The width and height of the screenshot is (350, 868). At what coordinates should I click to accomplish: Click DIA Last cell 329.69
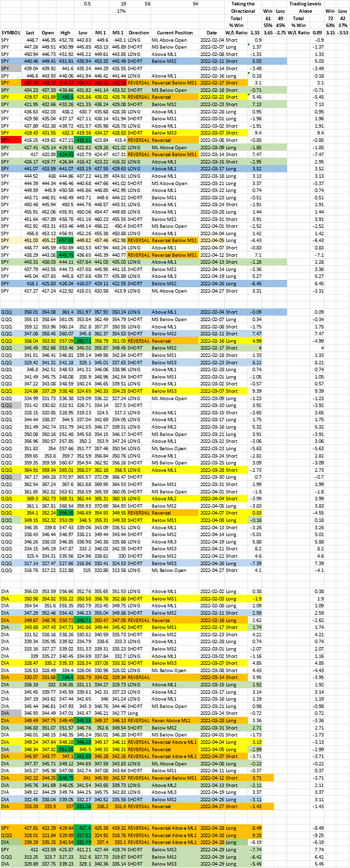pos(31,864)
